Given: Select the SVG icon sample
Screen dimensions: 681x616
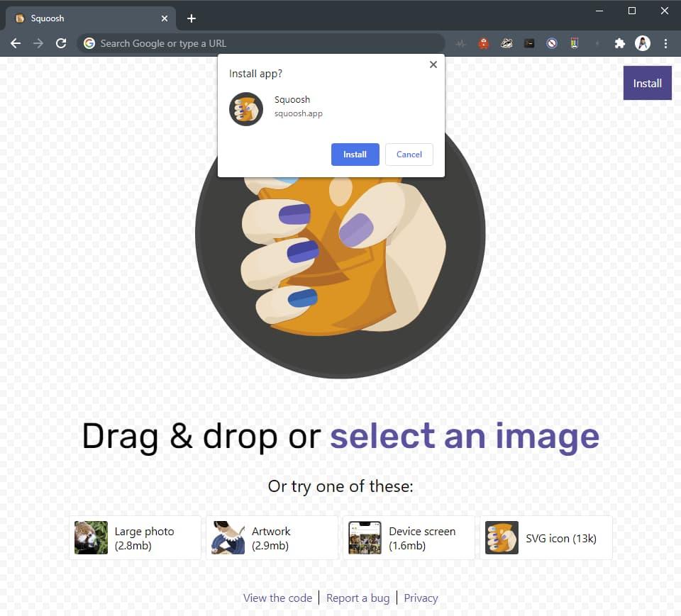Looking at the screenshot, I should tap(546, 538).
